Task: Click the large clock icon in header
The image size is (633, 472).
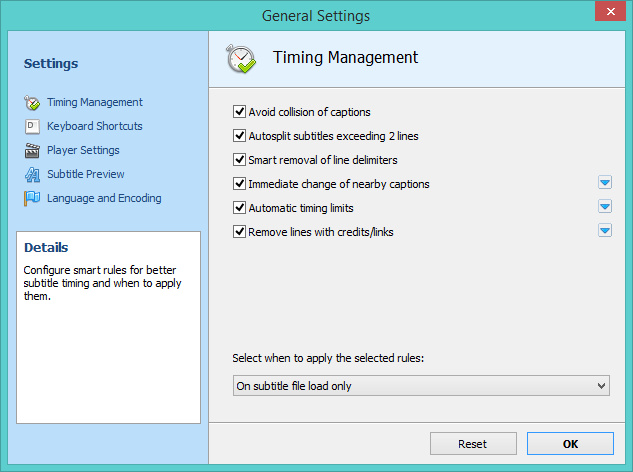Action: click(242, 58)
